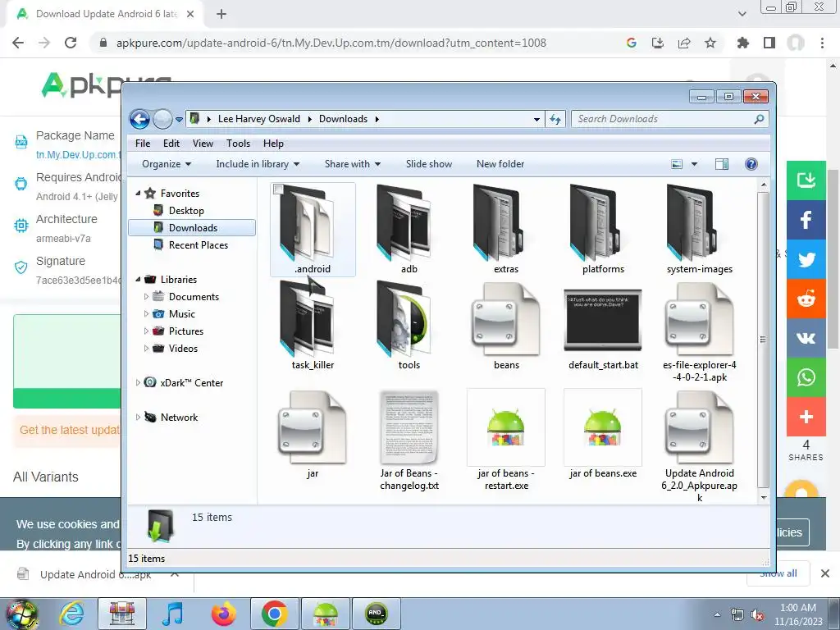Collapse the Libraries tree section
Screen dimensions: 840x630
click(x=138, y=279)
